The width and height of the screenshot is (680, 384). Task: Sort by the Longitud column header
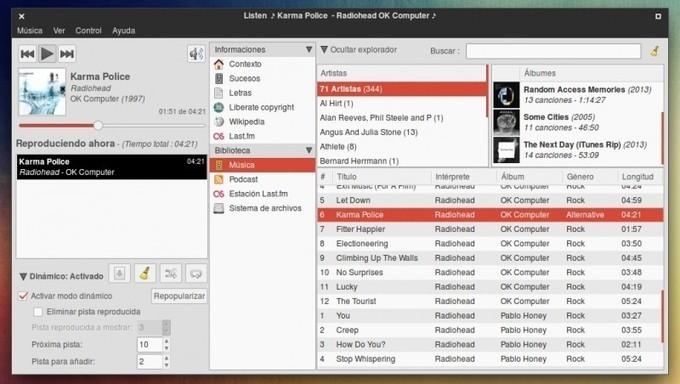click(640, 177)
